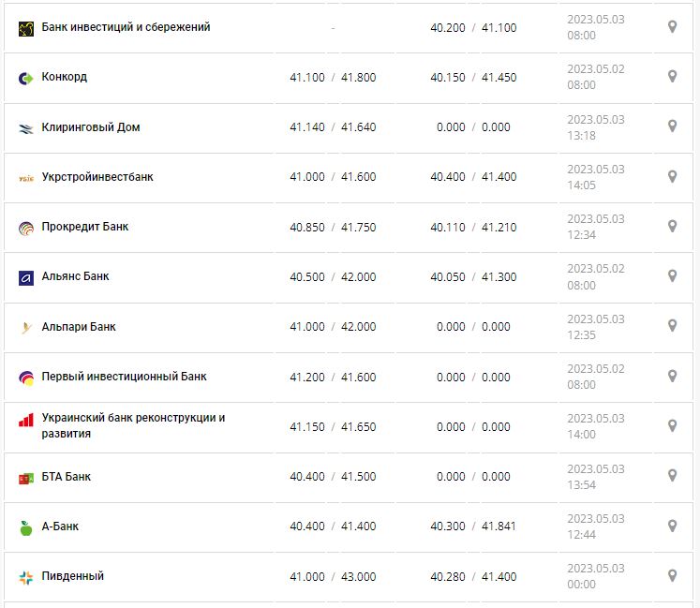Open Банк инвестиций и сбережений link
This screenshot has height=608, width=700.
126,27
